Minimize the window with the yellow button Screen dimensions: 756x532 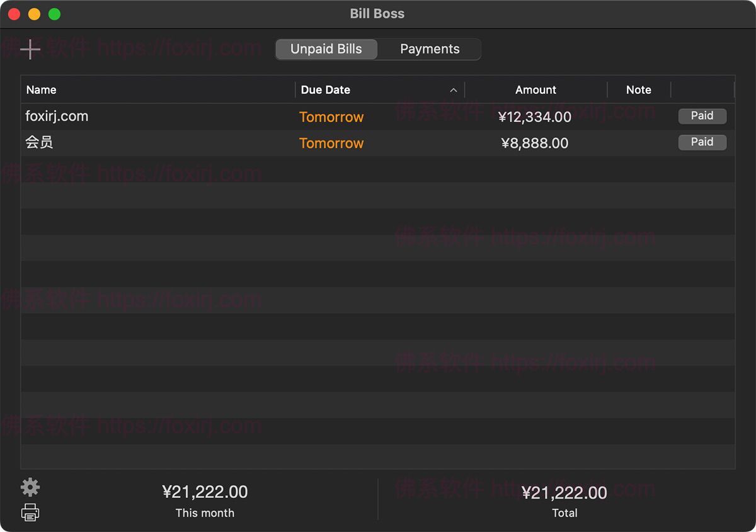(34, 14)
